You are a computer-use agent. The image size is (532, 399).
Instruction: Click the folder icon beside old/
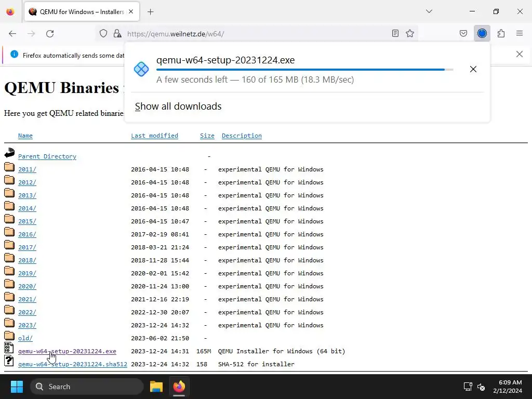(9, 335)
